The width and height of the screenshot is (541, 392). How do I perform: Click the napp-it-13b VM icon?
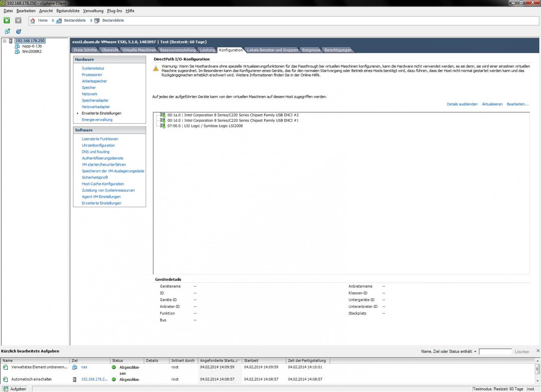17,46
